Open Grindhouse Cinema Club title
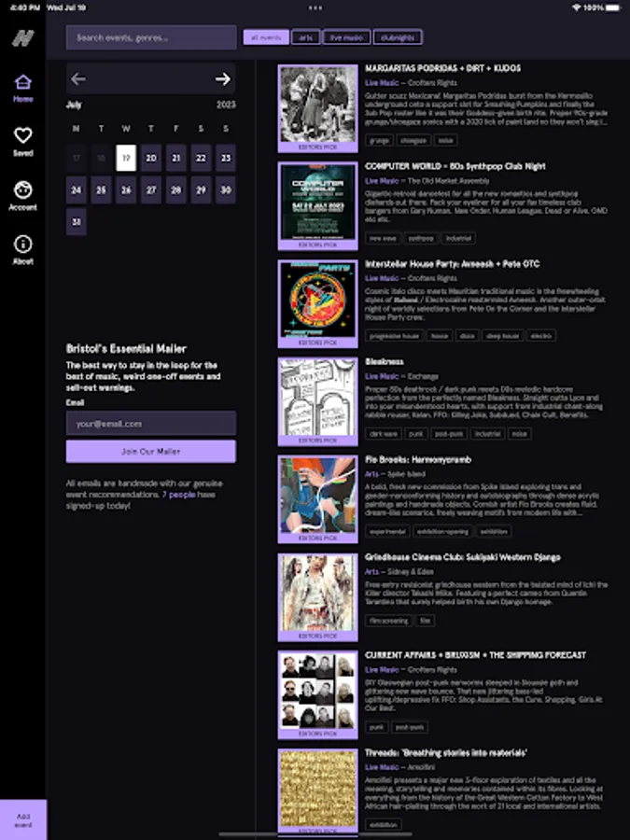This screenshot has height=840, width=630. [463, 558]
